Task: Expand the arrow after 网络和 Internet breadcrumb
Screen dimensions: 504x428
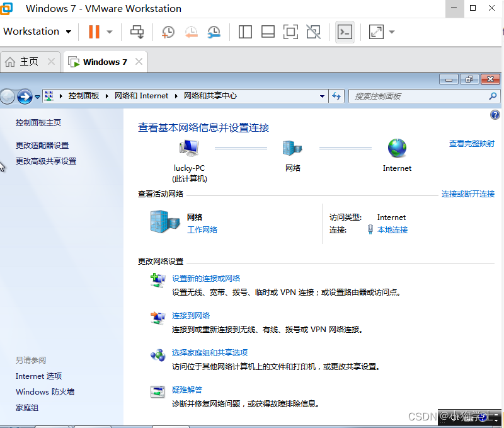Action: 176,96
